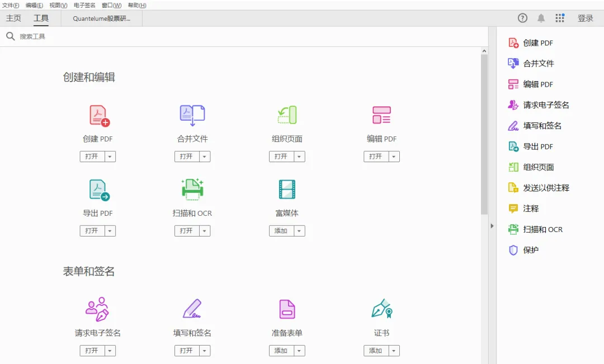
Task: Click the 编辑 PDF icon in tools grid
Action: (382, 115)
